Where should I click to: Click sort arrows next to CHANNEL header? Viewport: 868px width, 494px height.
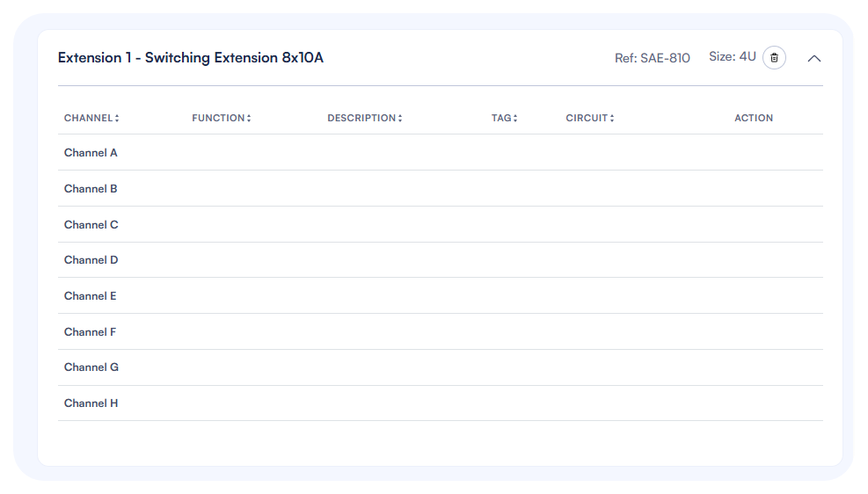[x=117, y=119]
